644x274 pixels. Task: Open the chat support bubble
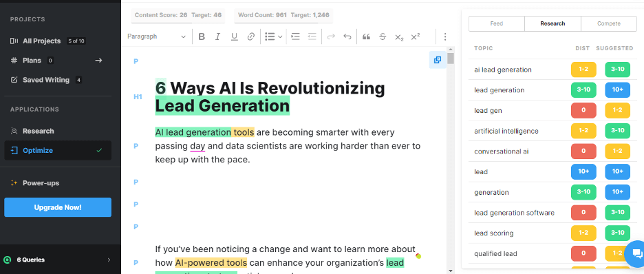[x=636, y=253]
